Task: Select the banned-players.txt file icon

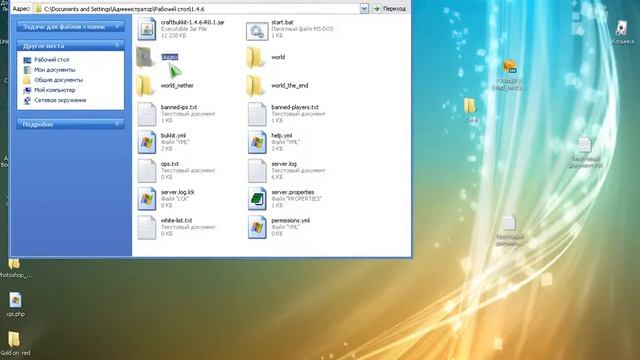Action: coord(257,114)
